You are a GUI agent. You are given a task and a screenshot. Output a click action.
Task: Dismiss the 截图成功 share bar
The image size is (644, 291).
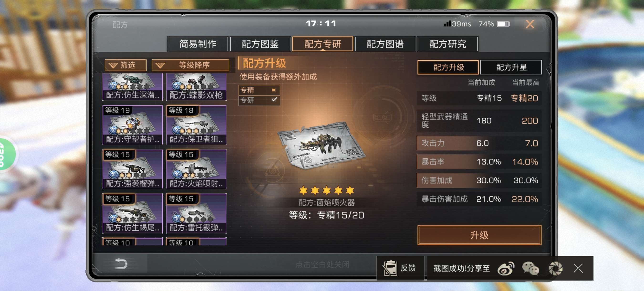coord(578,269)
